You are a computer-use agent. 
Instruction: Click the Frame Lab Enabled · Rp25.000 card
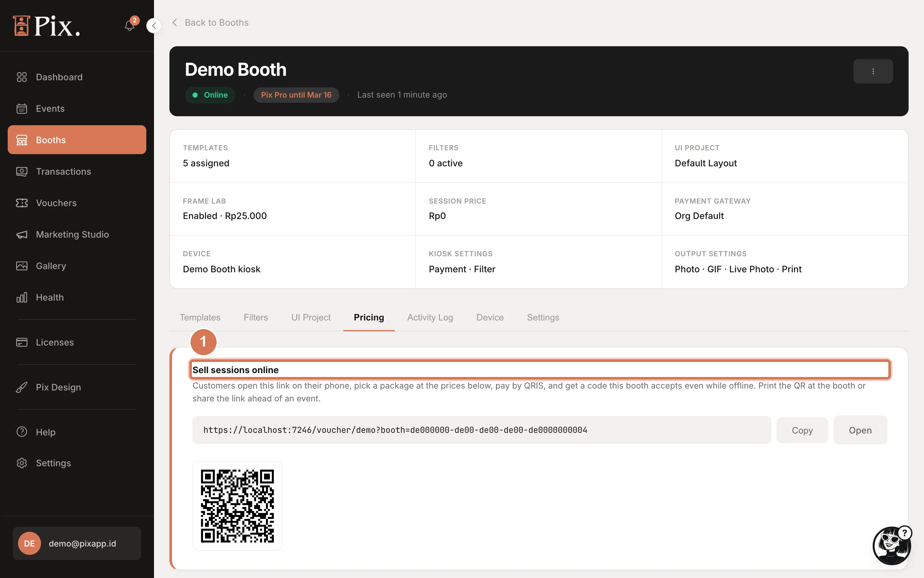(293, 209)
